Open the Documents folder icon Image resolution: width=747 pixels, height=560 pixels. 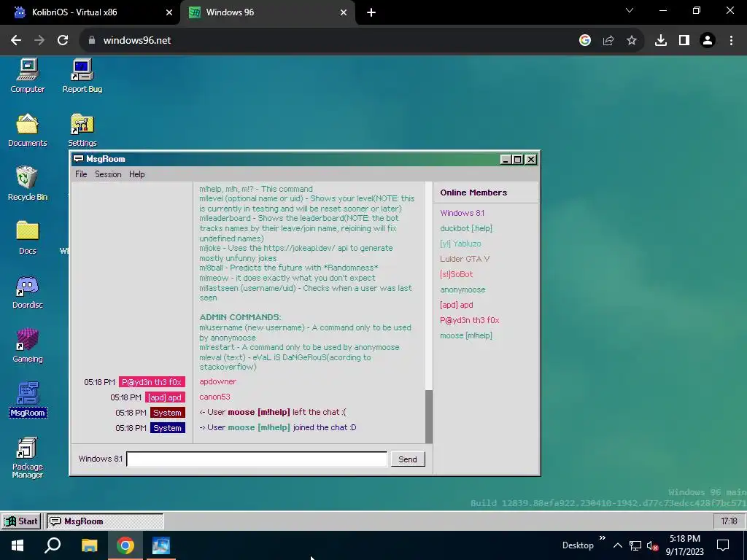tap(27, 130)
